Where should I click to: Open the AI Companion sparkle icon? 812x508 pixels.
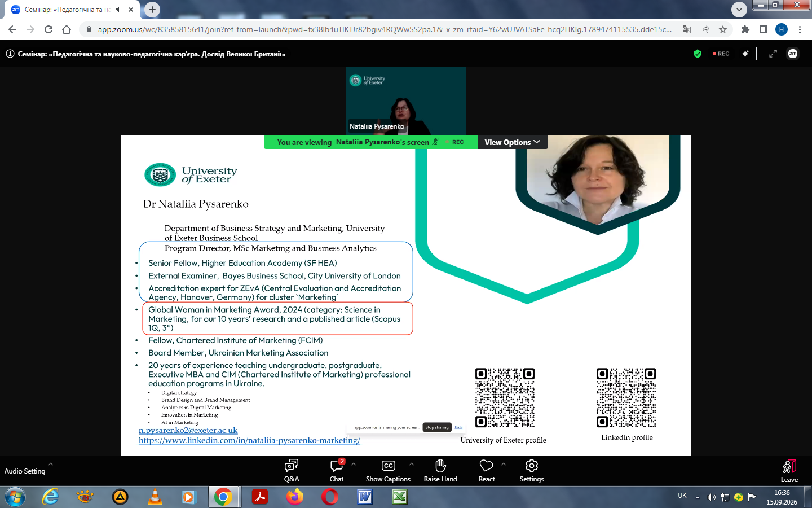[745, 54]
